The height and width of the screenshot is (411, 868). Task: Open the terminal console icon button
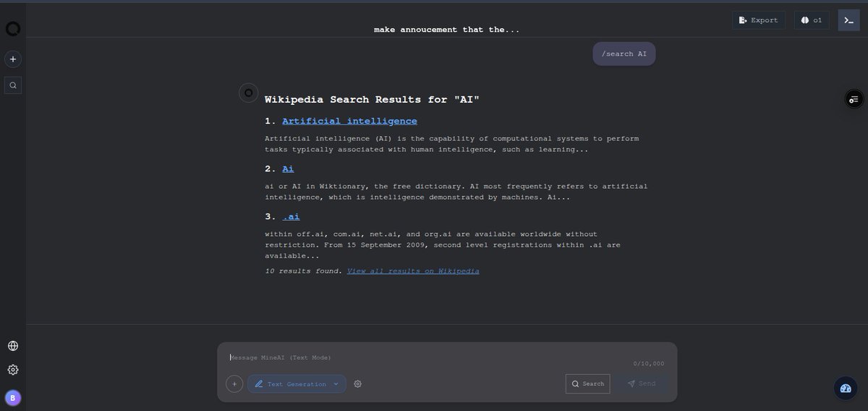pyautogui.click(x=848, y=20)
